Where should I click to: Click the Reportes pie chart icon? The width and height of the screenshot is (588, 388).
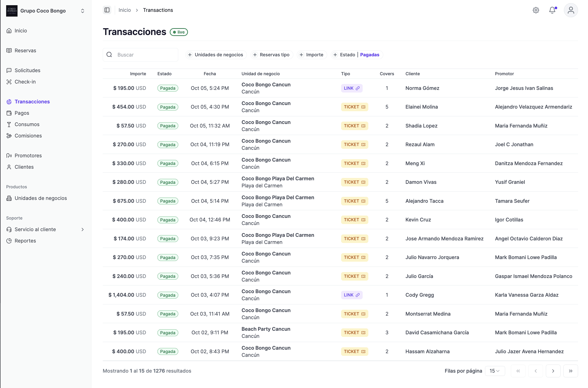click(x=9, y=241)
